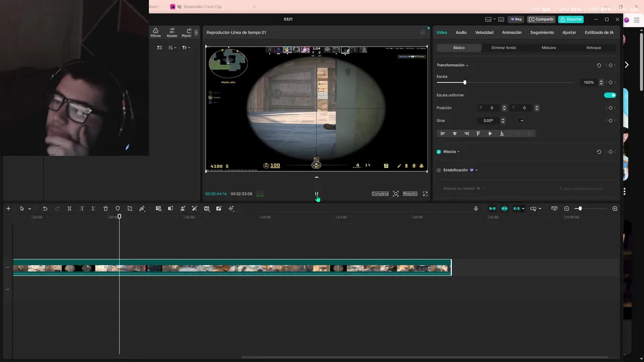Click the Pro upgrade button

[516, 19]
